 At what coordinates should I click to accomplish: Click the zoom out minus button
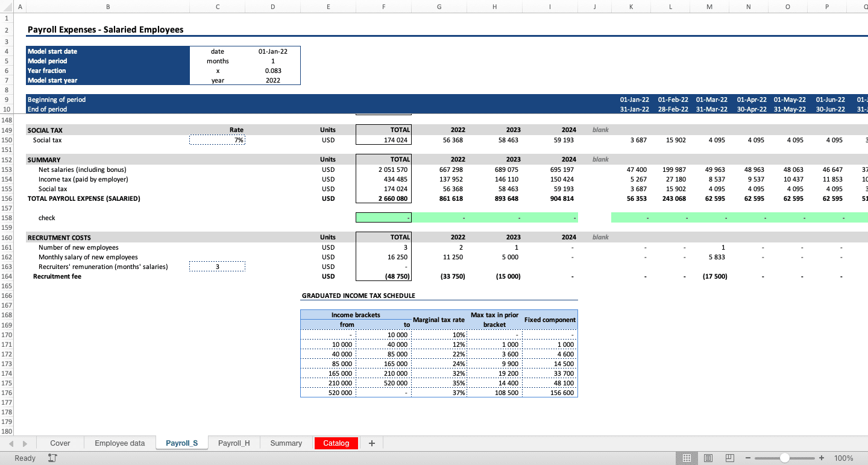(x=748, y=458)
